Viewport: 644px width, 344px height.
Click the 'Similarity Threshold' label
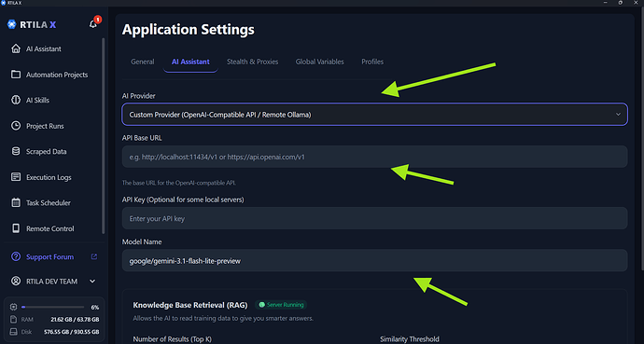410,339
